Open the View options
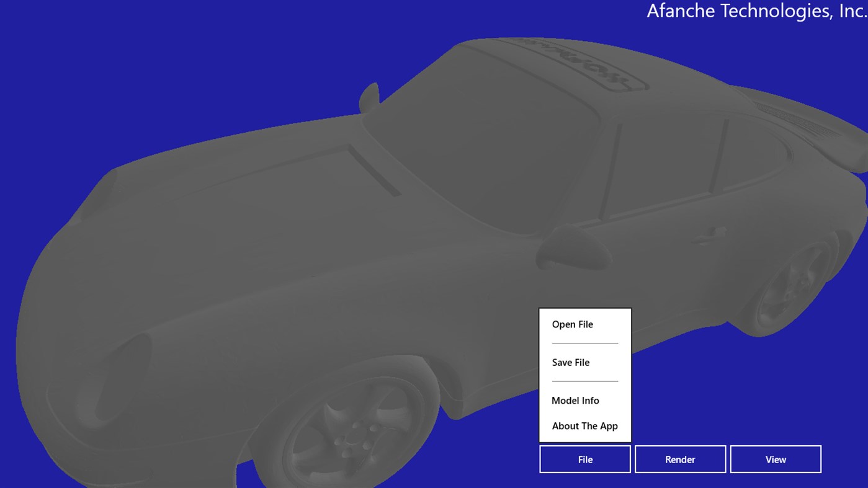Image resolution: width=868 pixels, height=488 pixels. (x=775, y=459)
